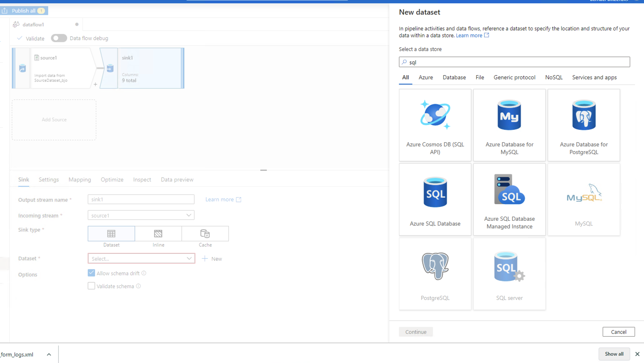Open the Optimize tab
Viewport: 644px width, 363px height.
click(x=112, y=179)
